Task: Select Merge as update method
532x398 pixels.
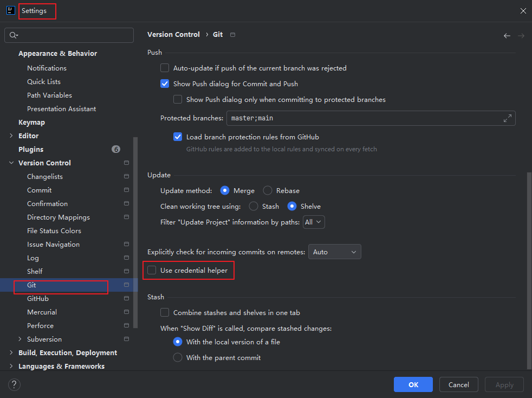Action: pyautogui.click(x=225, y=190)
